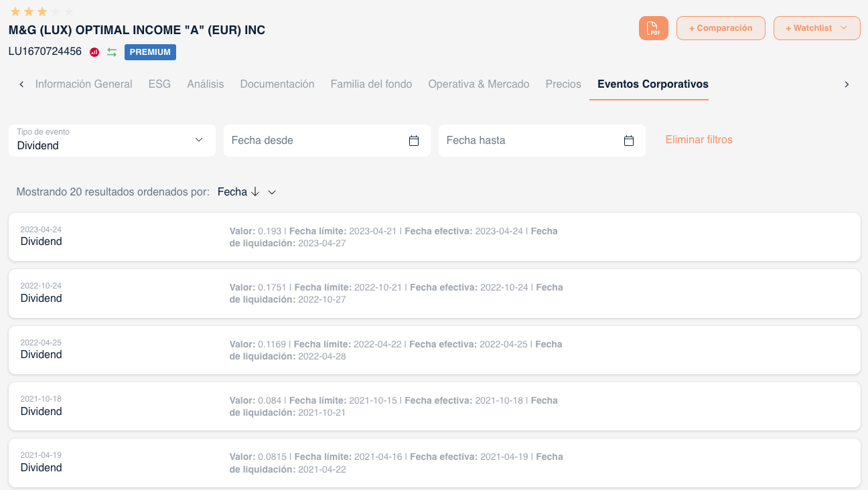Viewport: 868px width, 490px height.
Task: Open the calendar for Fecha desde
Action: (x=414, y=141)
